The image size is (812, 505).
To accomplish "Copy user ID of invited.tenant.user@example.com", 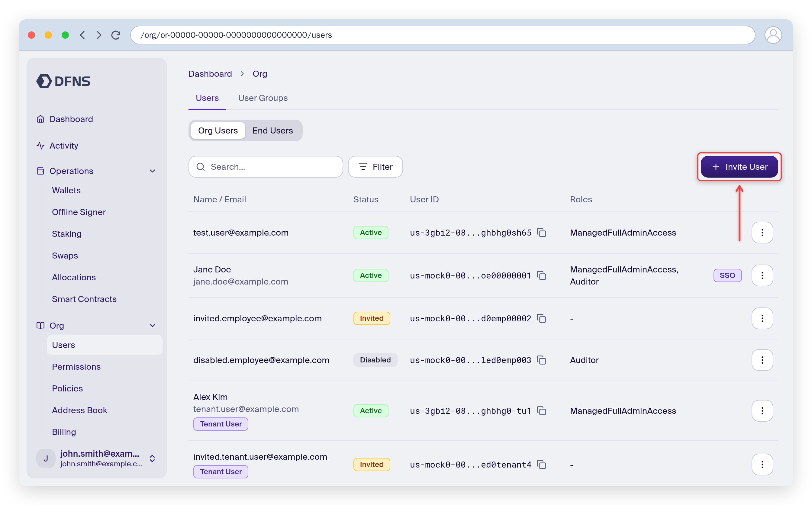I will pyautogui.click(x=541, y=465).
